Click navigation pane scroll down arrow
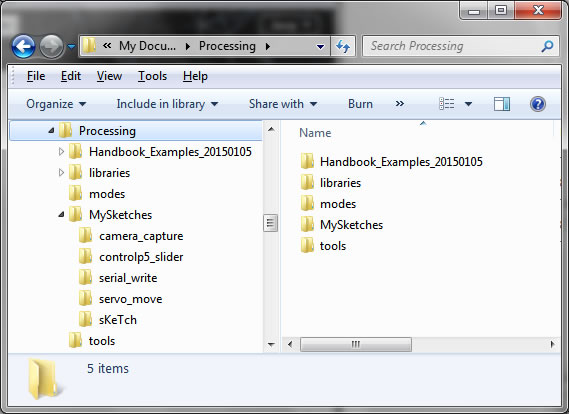This screenshot has height=414, width=569. pyautogui.click(x=271, y=344)
